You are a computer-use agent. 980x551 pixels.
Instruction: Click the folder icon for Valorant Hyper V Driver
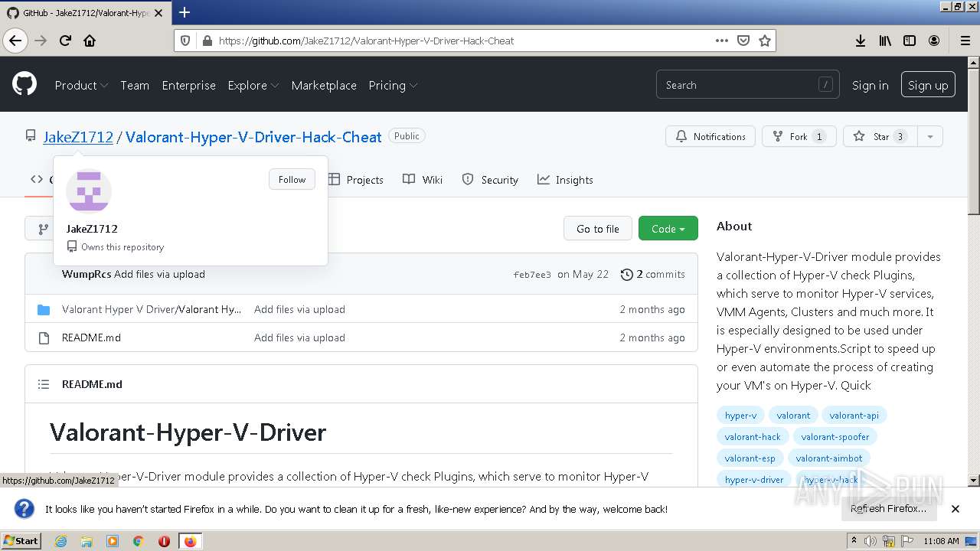[44, 309]
